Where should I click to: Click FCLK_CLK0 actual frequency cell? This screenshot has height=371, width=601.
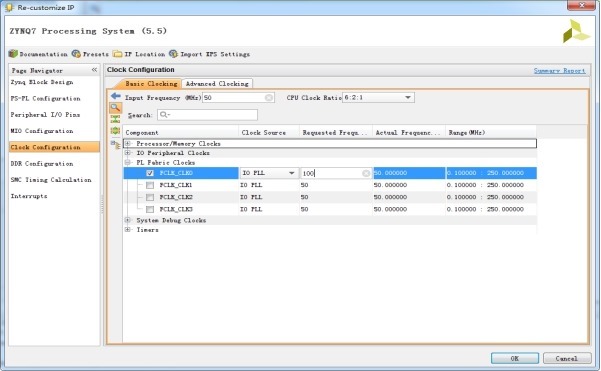click(x=409, y=173)
